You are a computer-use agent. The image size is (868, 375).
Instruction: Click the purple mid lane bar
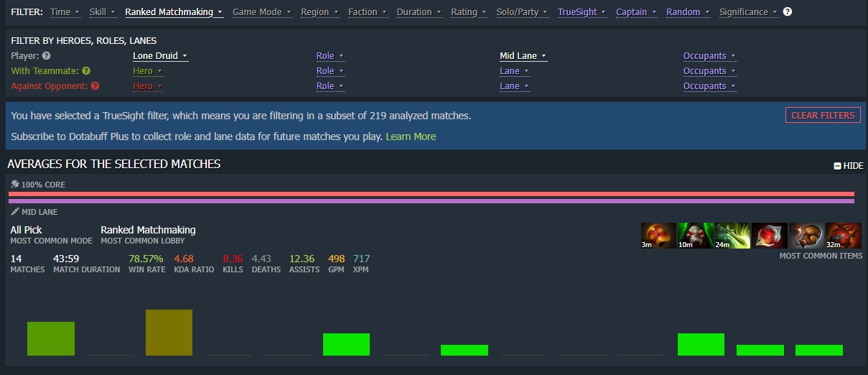[431, 201]
